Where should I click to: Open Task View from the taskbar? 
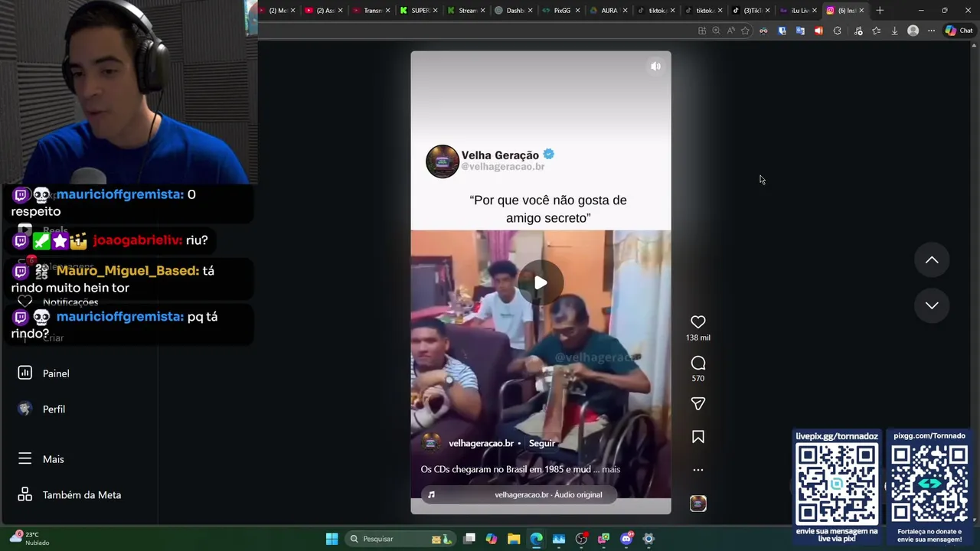(x=469, y=539)
